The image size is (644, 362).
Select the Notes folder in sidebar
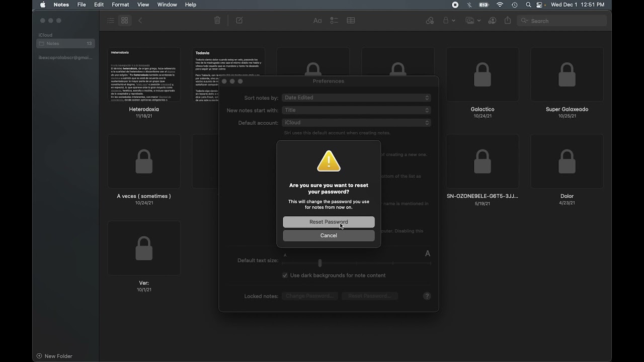65,44
